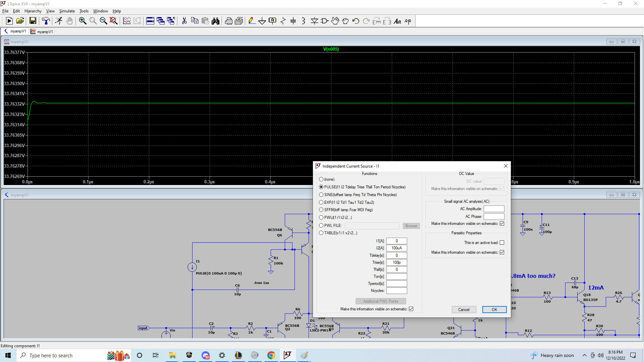Place a capacitor using the toolbar icon

point(293,21)
